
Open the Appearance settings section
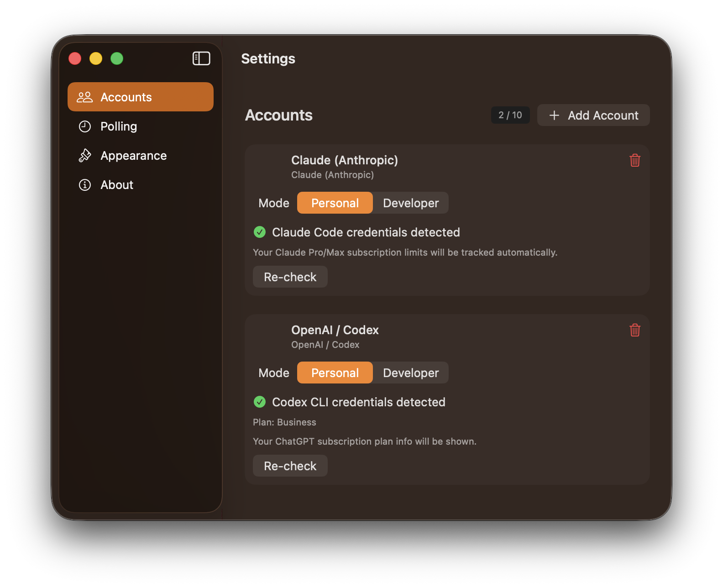coord(141,156)
